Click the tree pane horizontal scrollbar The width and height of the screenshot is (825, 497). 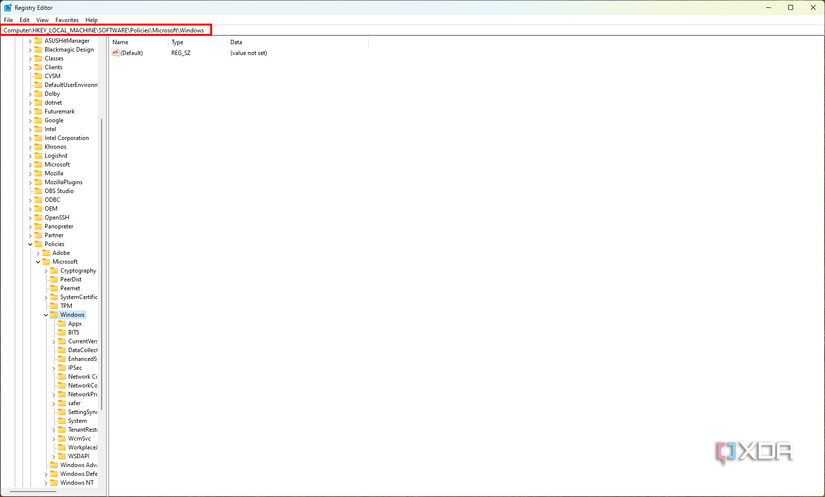pyautogui.click(x=33, y=492)
